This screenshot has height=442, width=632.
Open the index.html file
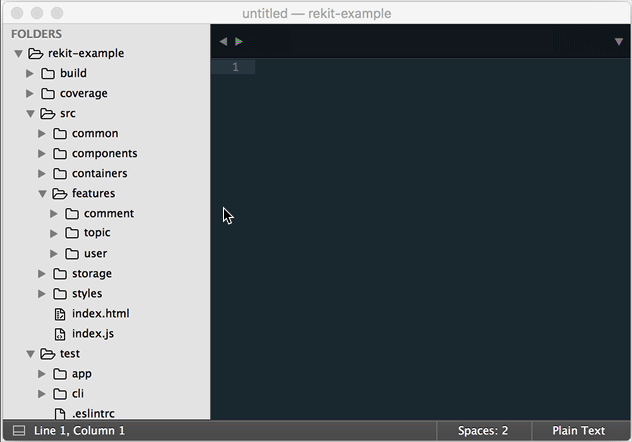[x=101, y=313]
